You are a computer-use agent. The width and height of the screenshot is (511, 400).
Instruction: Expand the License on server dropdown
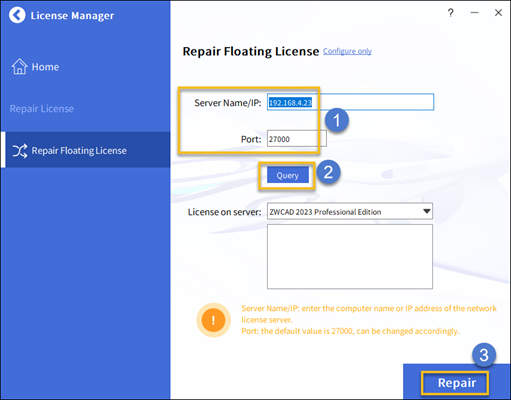(350, 211)
